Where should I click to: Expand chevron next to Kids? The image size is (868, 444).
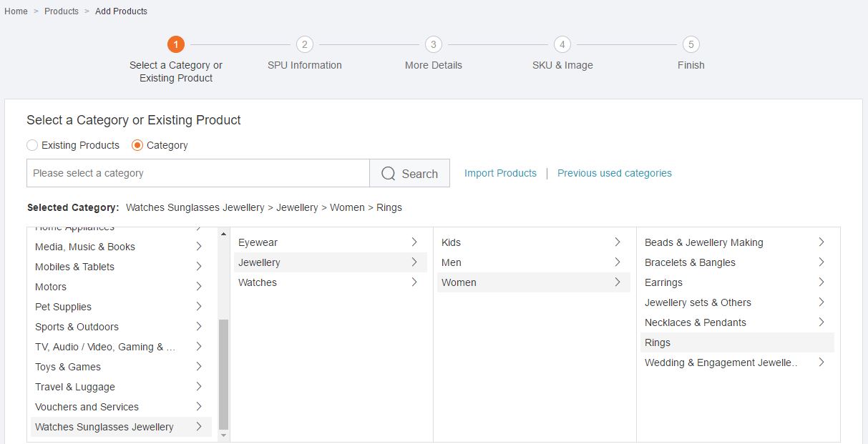pos(618,242)
